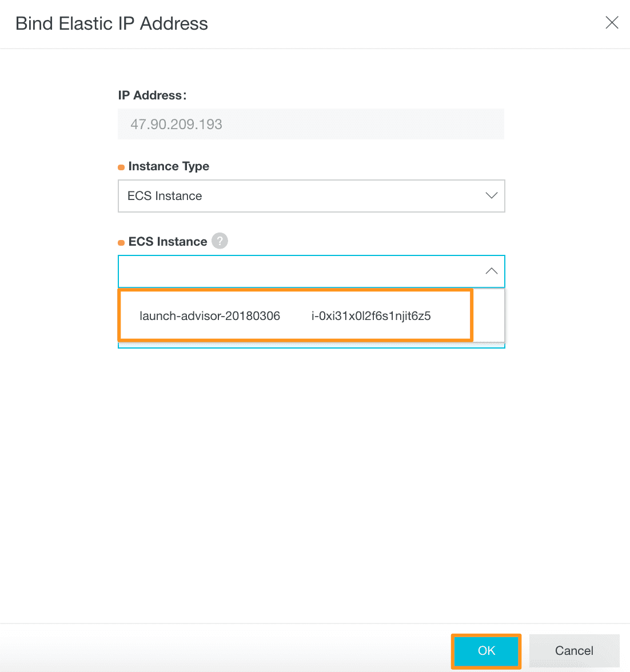The height and width of the screenshot is (672, 630).
Task: Click the "IP Address:" label
Action: 152,95
